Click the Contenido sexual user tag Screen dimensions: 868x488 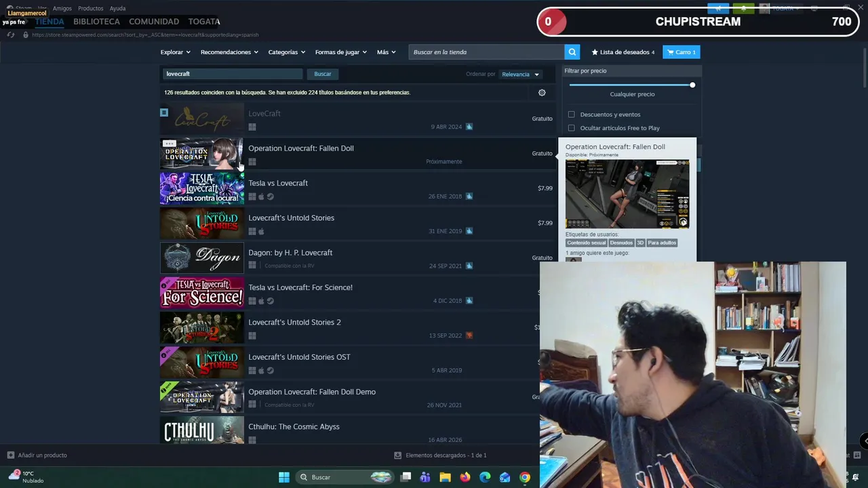pyautogui.click(x=586, y=243)
